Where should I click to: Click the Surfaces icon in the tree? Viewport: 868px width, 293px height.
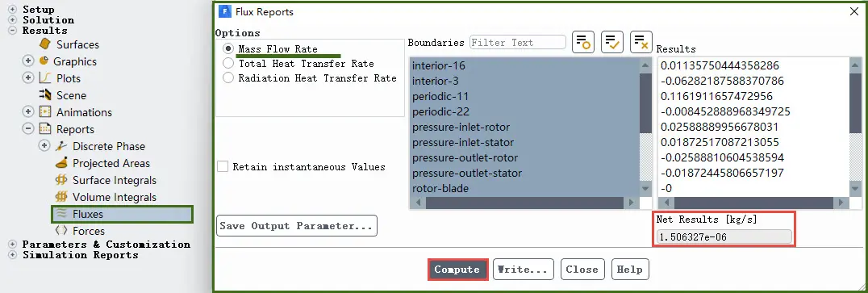click(x=45, y=44)
